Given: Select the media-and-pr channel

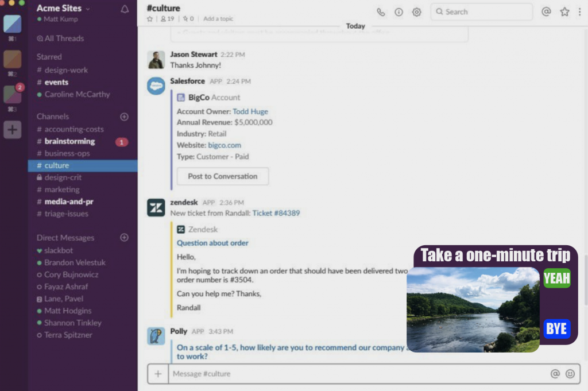Looking at the screenshot, I should [68, 202].
